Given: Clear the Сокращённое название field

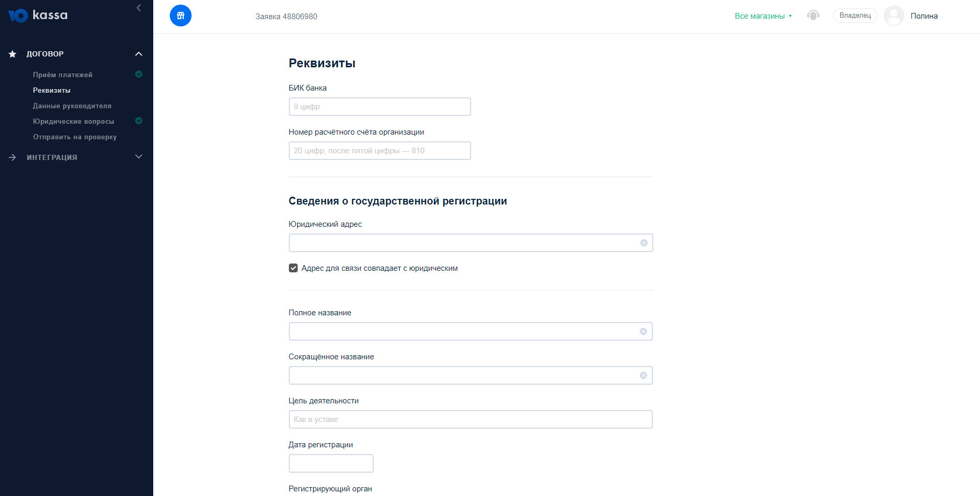Looking at the screenshot, I should 643,375.
